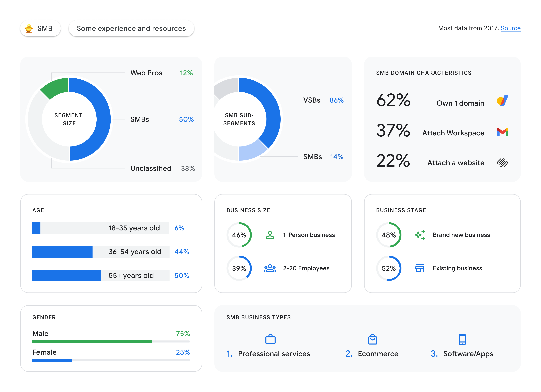
Task: Click the BUSINESS SIZE heading
Action: (248, 210)
